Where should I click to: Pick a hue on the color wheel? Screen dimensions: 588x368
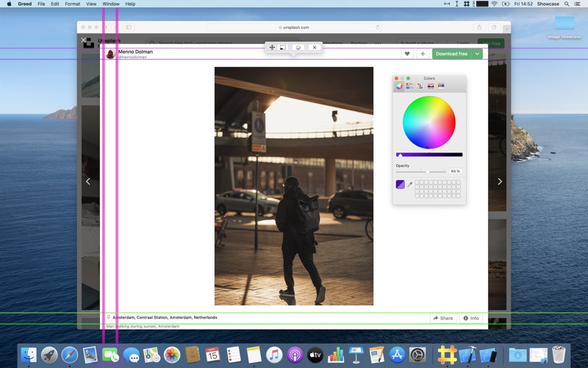[429, 122]
